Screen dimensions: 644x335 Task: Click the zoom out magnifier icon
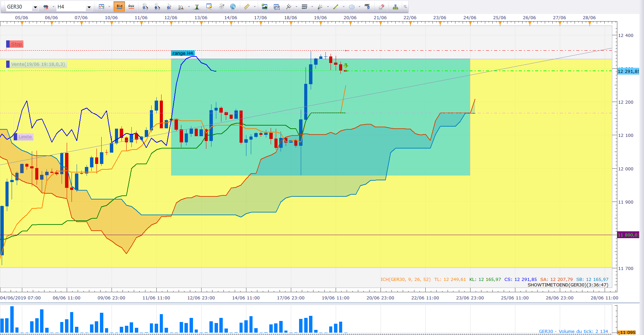point(157,7)
